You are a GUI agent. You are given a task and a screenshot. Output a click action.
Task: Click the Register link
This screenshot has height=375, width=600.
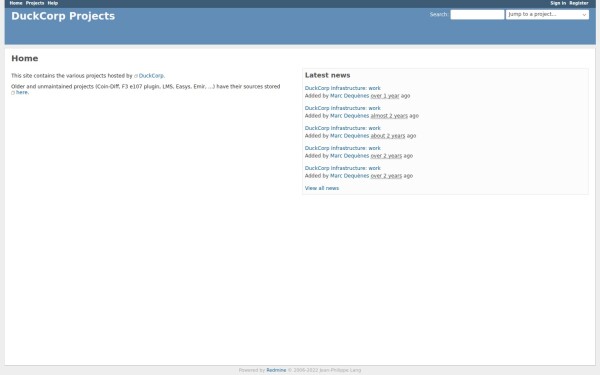[579, 3]
